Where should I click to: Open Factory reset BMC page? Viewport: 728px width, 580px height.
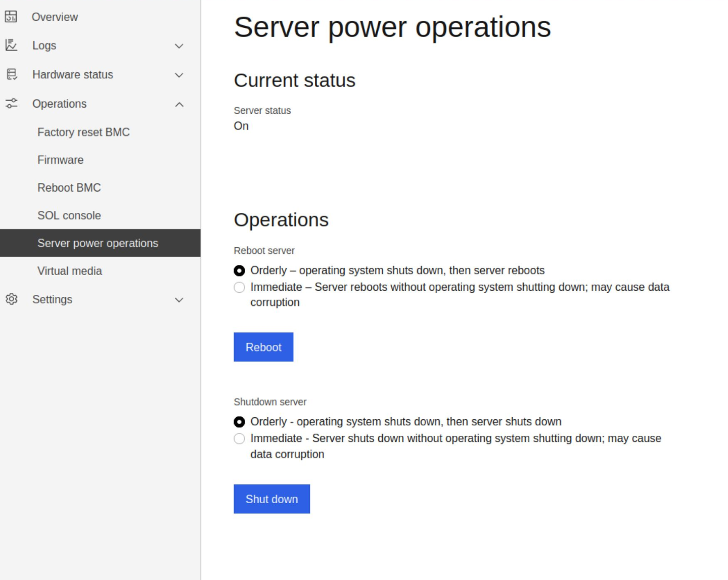(x=83, y=132)
